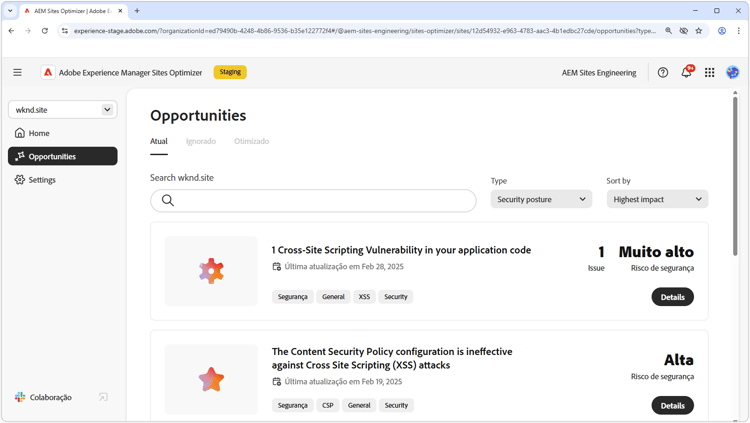This screenshot has height=423, width=750.
Task: Switch to the Otimizado tab
Action: click(252, 141)
